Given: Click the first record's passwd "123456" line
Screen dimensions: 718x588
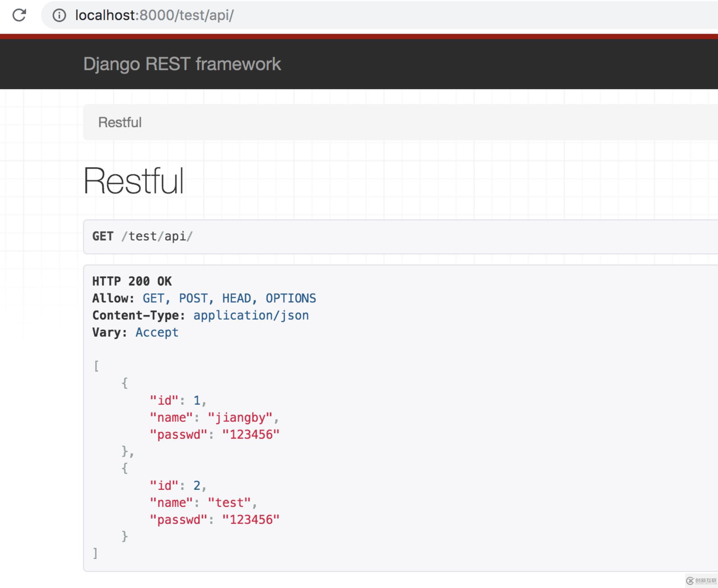Looking at the screenshot, I should click(x=215, y=434).
